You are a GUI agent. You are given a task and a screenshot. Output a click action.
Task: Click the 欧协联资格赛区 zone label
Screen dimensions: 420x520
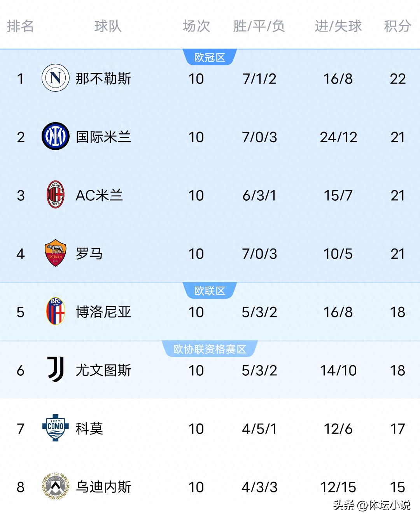[x=210, y=349]
